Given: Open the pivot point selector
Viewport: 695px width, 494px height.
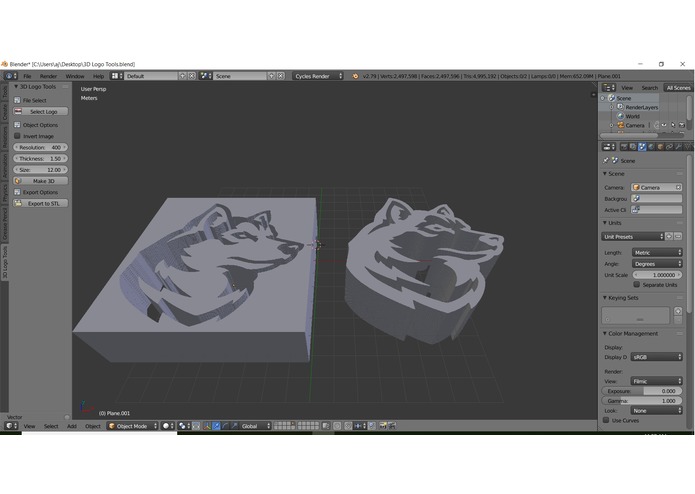Looking at the screenshot, I should click(x=184, y=426).
